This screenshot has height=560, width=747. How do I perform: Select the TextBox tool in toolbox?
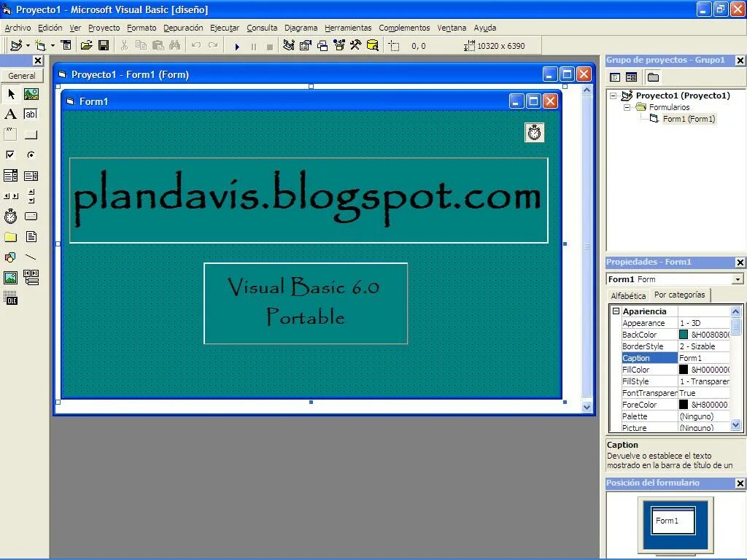(31, 114)
